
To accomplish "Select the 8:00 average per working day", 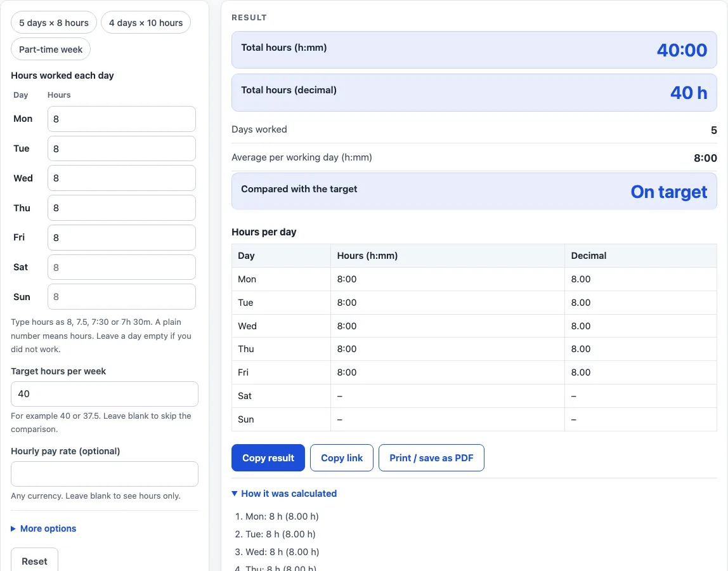I will [705, 158].
